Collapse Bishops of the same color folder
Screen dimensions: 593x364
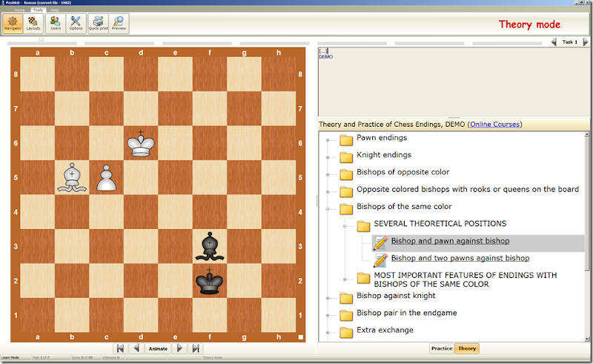coord(328,209)
